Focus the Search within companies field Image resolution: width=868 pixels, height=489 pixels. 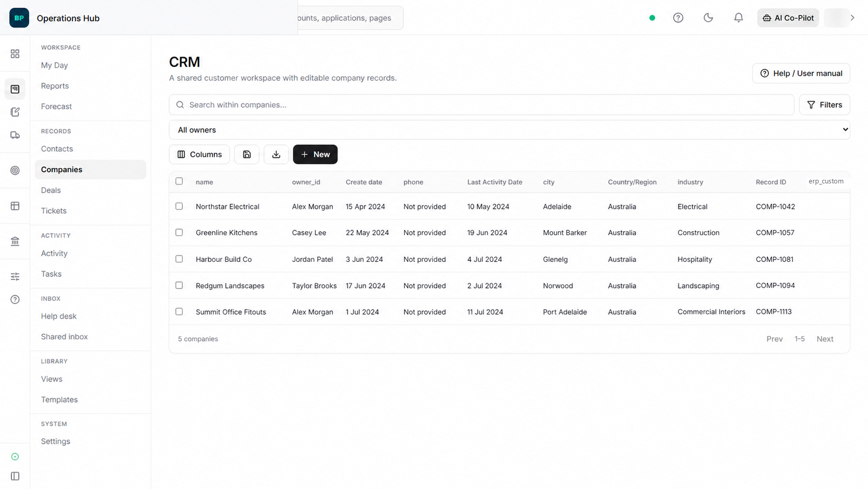(482, 105)
